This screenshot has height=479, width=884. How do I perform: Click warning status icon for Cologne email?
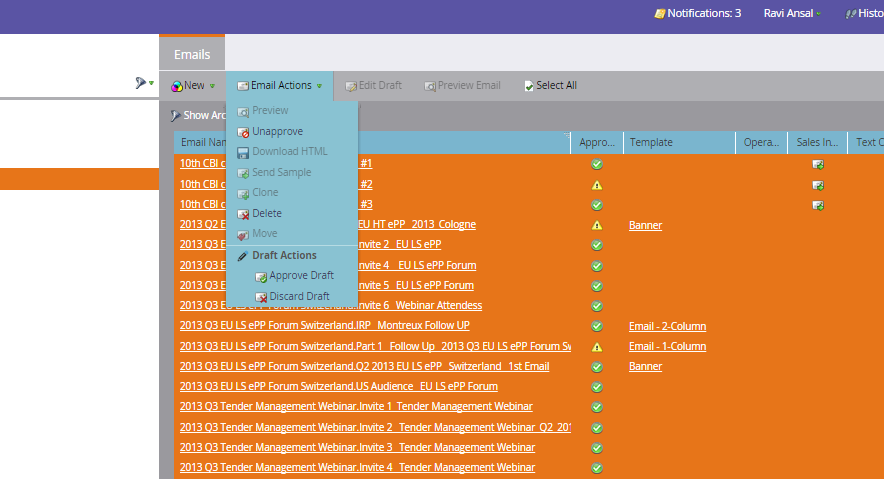[596, 225]
